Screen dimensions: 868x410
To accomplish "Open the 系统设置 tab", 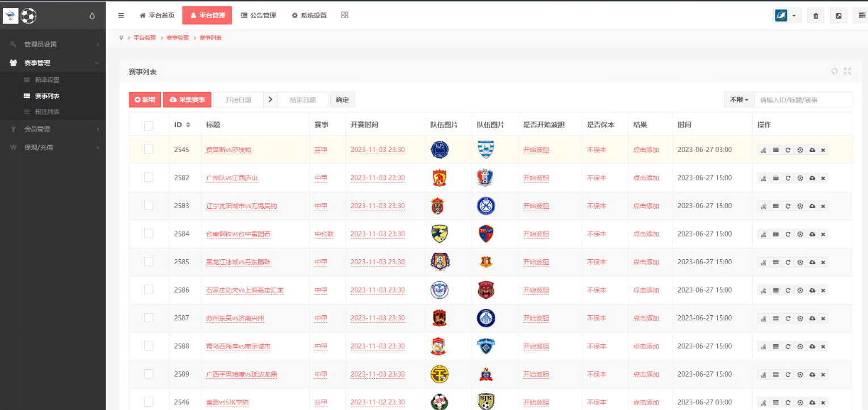I will click(x=309, y=15).
